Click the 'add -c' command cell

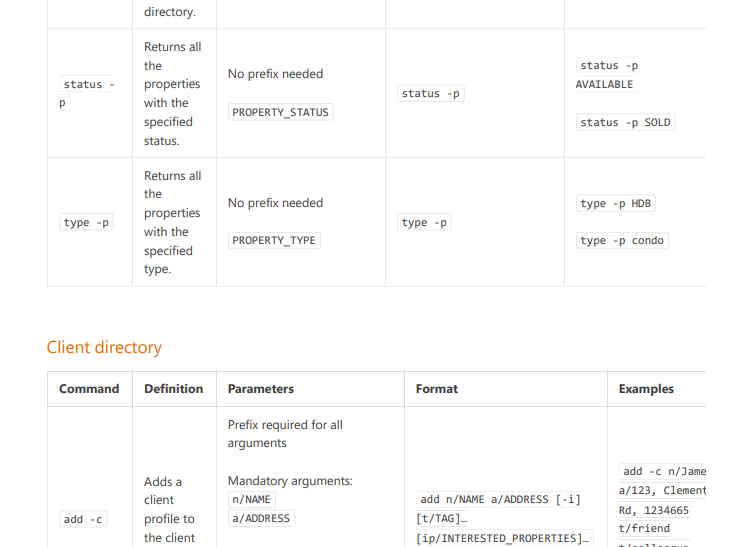[83, 519]
